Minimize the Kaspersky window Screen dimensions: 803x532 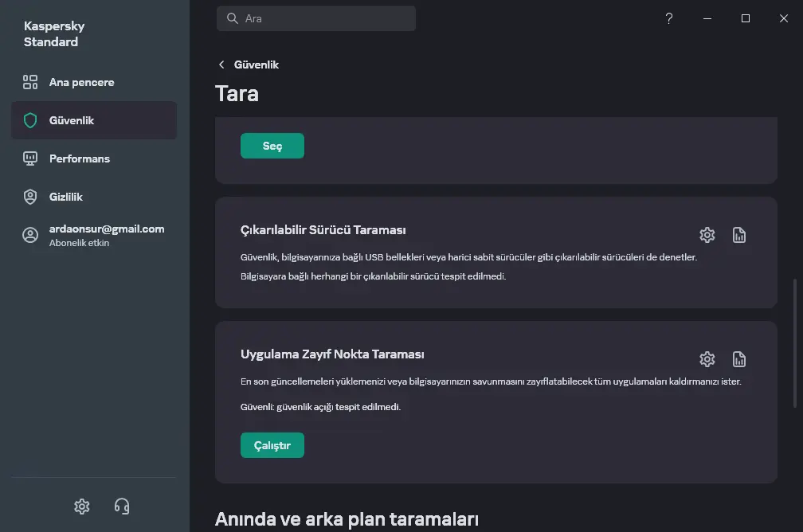tap(707, 18)
